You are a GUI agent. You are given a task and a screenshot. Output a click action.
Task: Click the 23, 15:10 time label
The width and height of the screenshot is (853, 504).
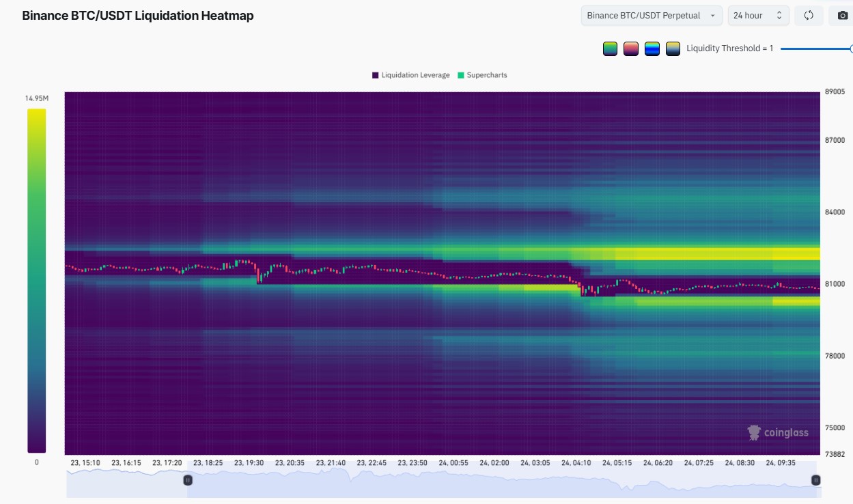pos(85,463)
